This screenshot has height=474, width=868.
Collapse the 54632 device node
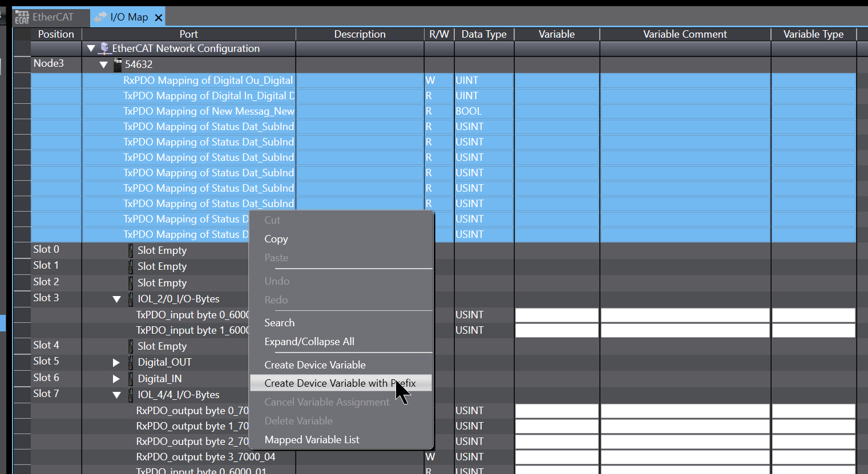click(x=103, y=65)
